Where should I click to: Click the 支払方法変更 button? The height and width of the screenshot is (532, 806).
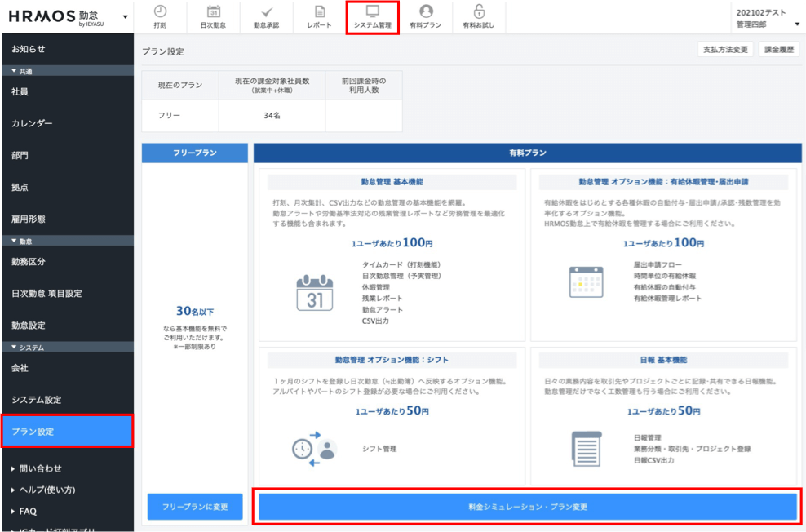tap(725, 50)
